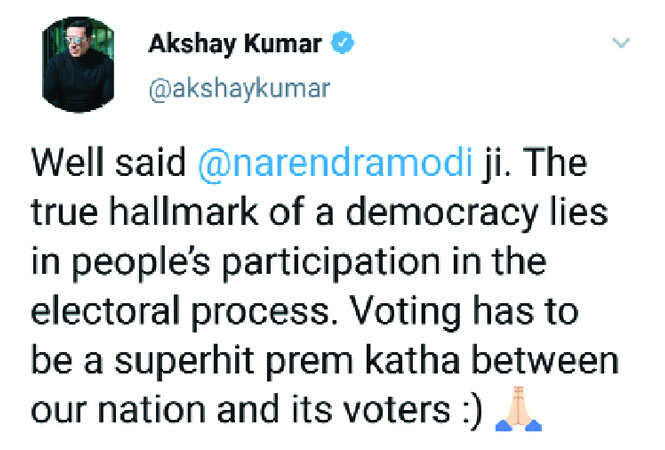Click the word people's in tweet
665x450 pixels.
click(141, 263)
